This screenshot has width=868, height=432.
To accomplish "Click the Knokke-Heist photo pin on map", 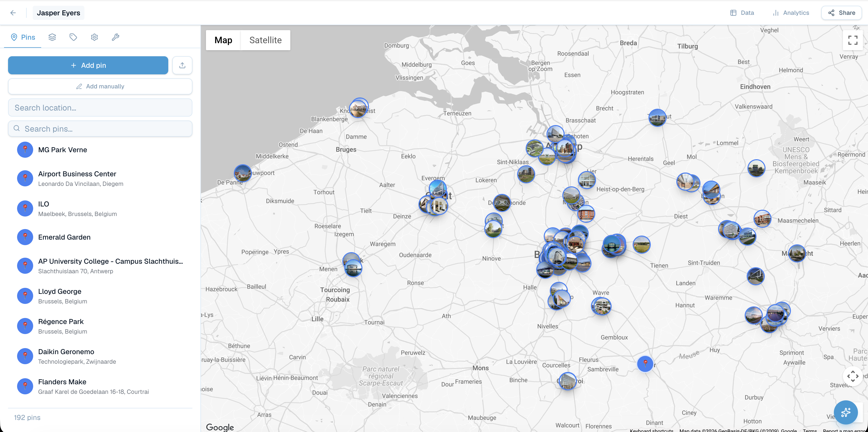I will [358, 108].
